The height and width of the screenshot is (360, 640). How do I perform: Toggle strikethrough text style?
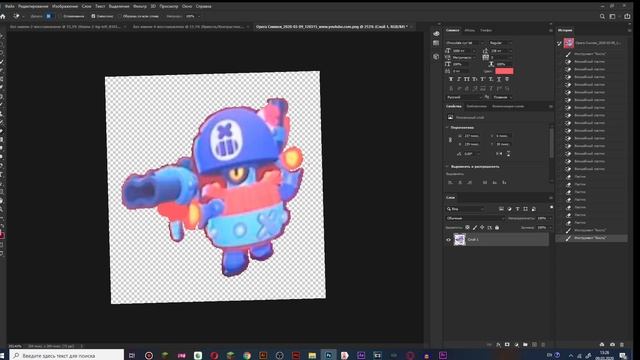(x=507, y=79)
